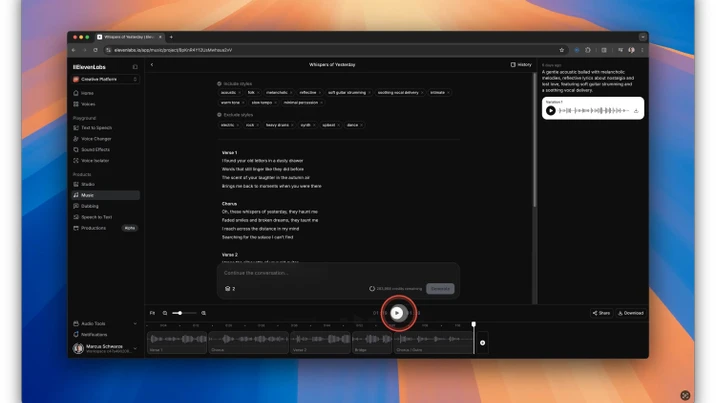
Task: Play the Whispers of Yesterday track
Action: coord(397,313)
